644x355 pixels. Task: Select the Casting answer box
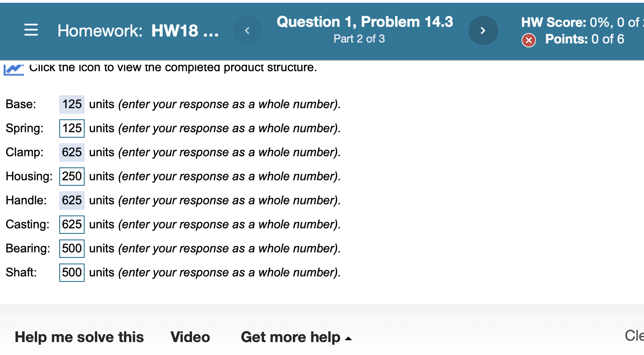tap(72, 224)
